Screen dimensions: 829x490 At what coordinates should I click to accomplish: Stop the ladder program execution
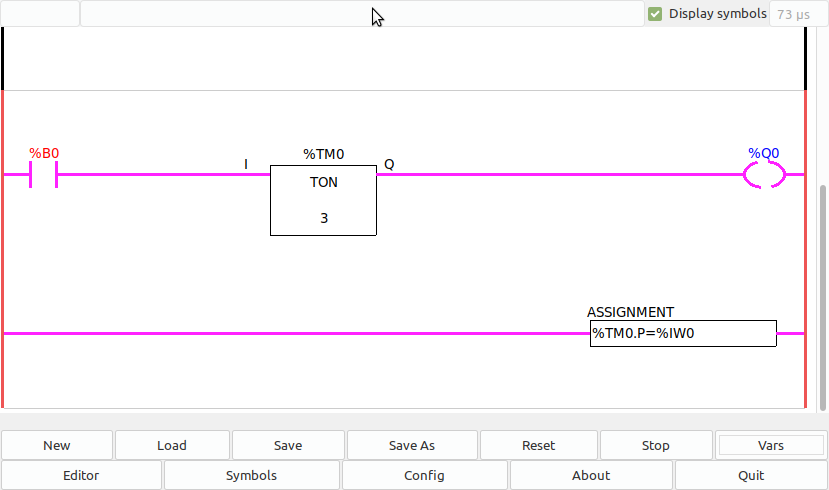[x=656, y=445]
